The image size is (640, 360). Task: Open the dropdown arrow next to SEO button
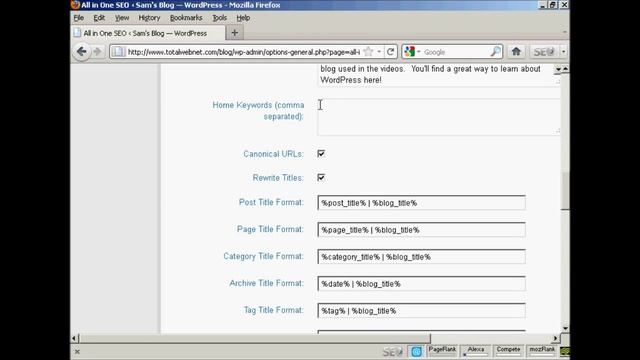(563, 52)
